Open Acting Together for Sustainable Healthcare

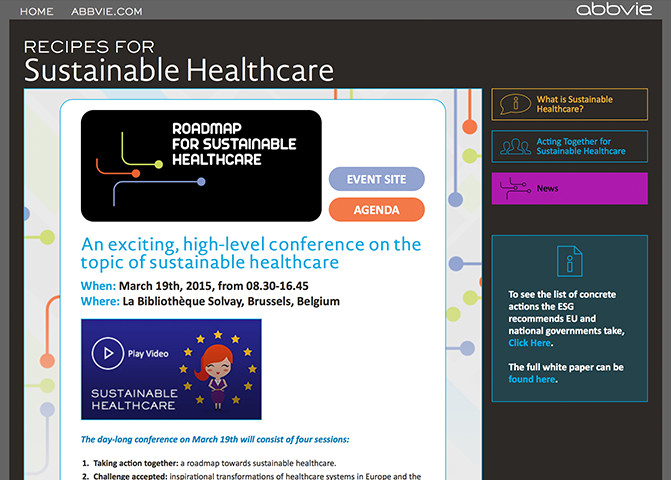570,146
